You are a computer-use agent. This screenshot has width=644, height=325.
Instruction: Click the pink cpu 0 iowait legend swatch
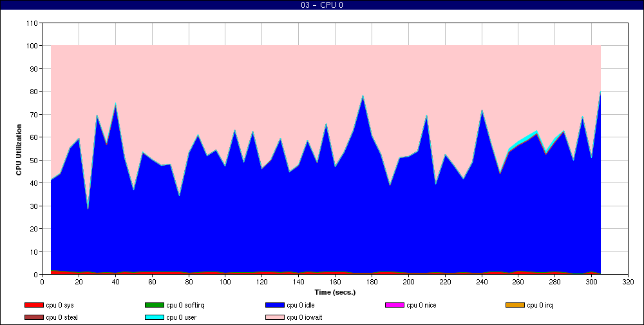(x=275, y=318)
